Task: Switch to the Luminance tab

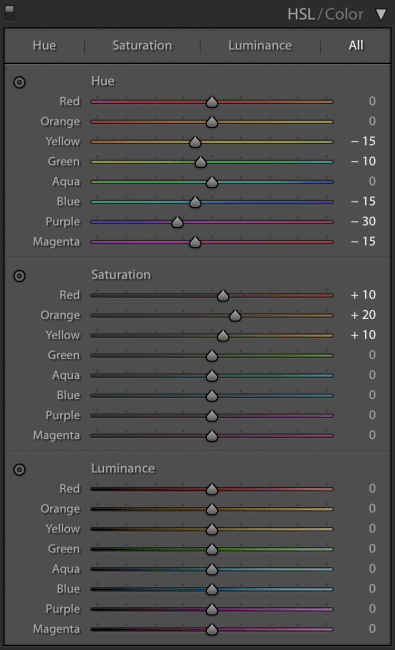Action: click(x=260, y=45)
